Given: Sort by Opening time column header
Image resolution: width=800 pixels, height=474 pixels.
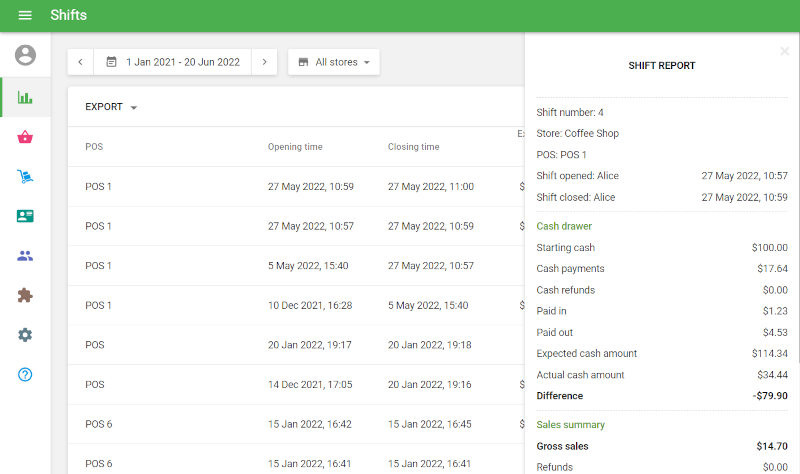Looking at the screenshot, I should (295, 147).
